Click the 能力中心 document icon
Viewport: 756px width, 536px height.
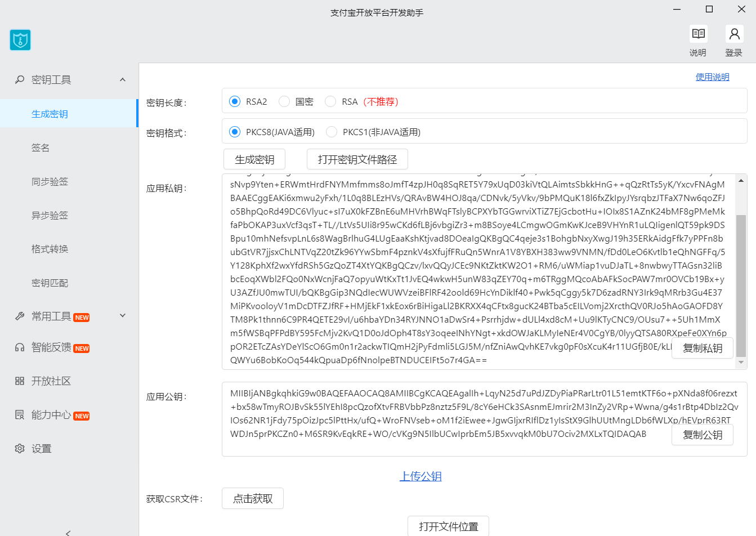coord(20,415)
